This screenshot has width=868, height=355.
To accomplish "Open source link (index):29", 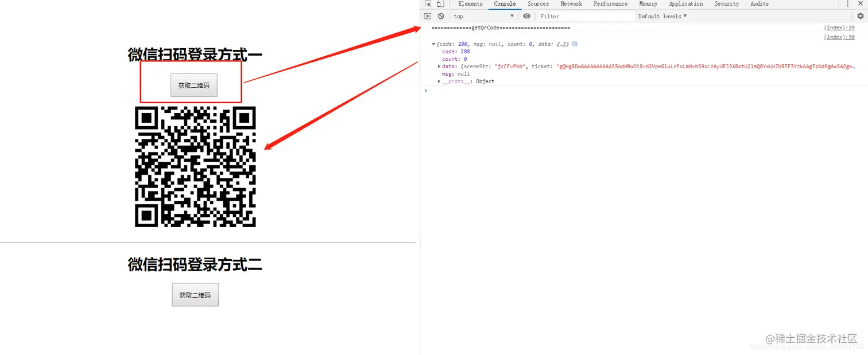I will point(839,28).
